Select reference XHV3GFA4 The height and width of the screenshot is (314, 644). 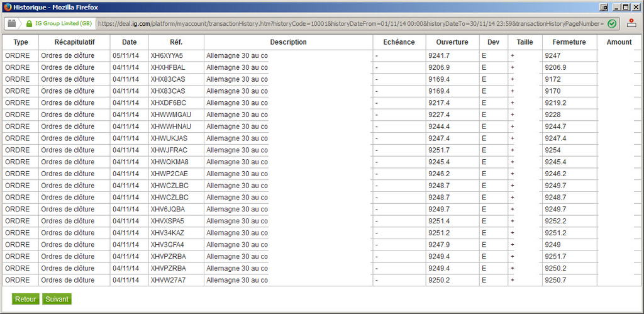[167, 245]
